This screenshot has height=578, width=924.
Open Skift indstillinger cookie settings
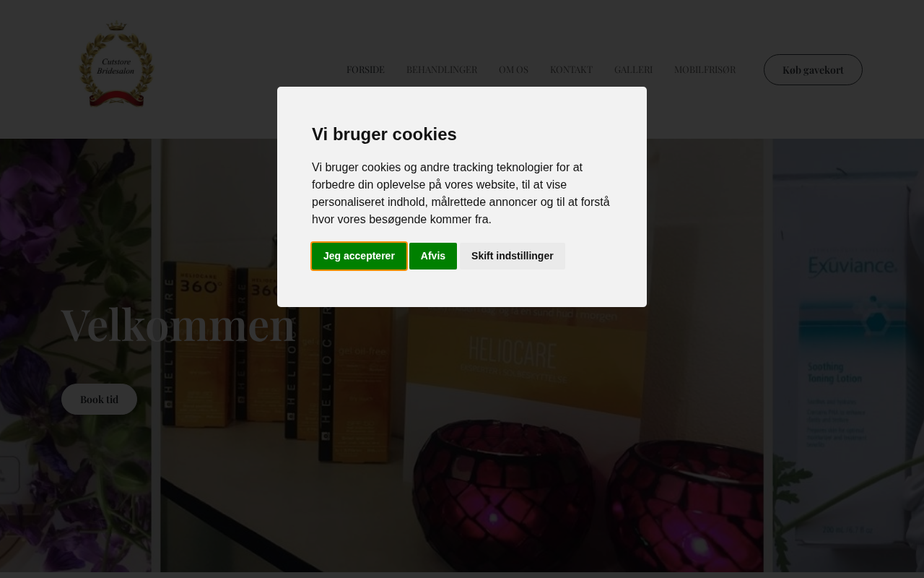pyautogui.click(x=513, y=256)
